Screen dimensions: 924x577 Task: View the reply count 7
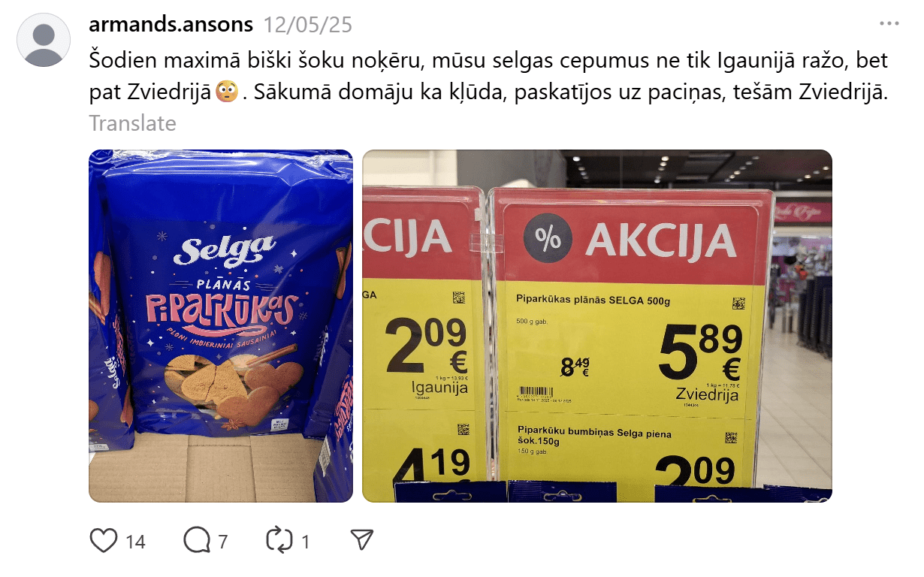point(222,541)
